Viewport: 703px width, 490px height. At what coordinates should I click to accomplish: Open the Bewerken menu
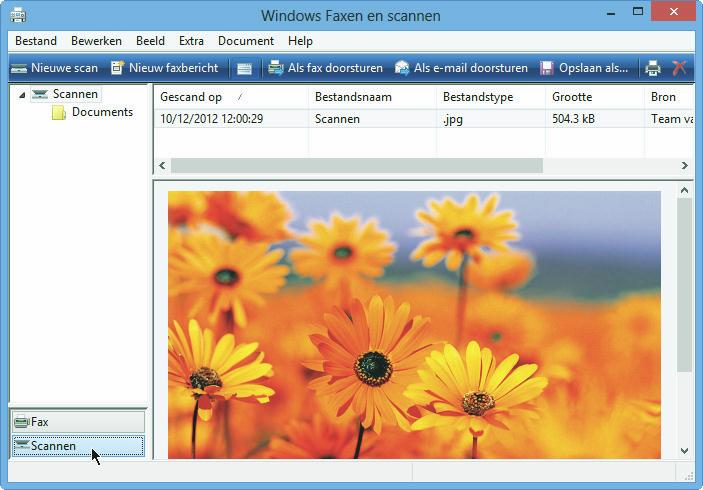(x=96, y=41)
